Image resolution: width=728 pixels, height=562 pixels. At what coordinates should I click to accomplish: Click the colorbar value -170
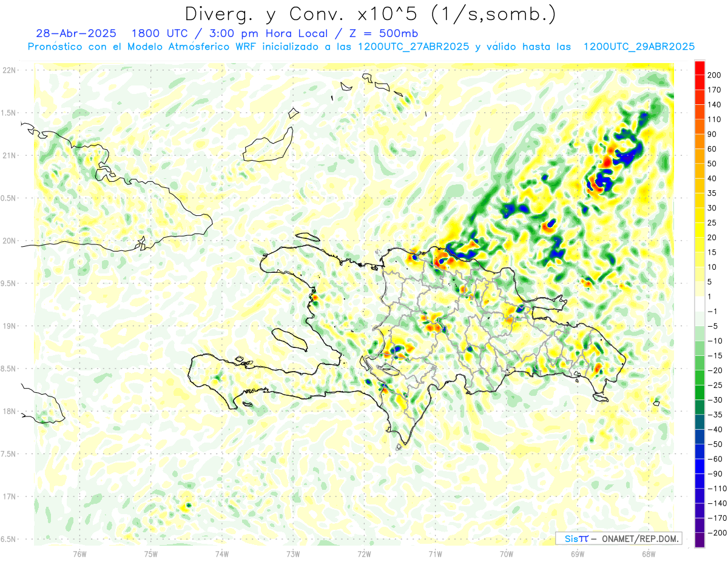[716, 518]
